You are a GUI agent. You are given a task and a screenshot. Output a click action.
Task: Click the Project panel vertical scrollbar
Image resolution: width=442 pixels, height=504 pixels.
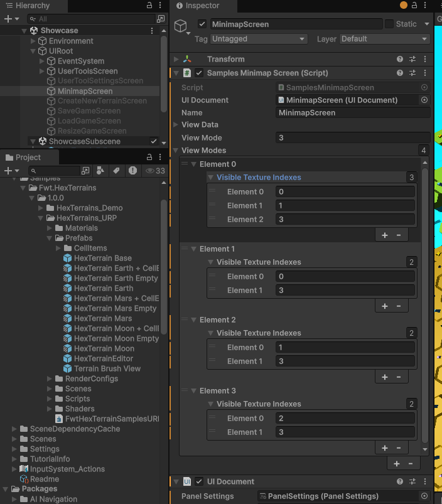[x=164, y=267]
